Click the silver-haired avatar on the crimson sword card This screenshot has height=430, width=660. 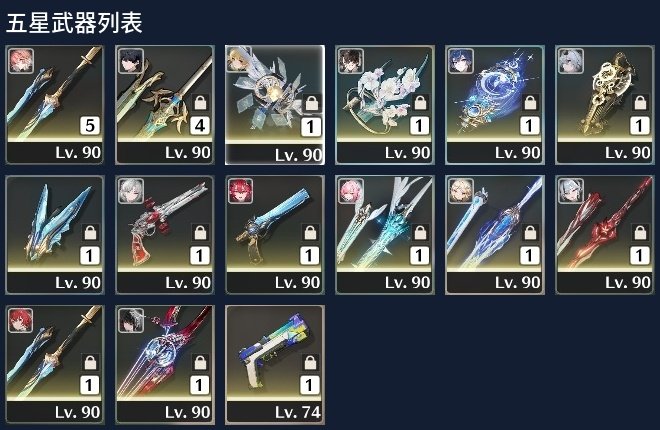click(x=571, y=191)
